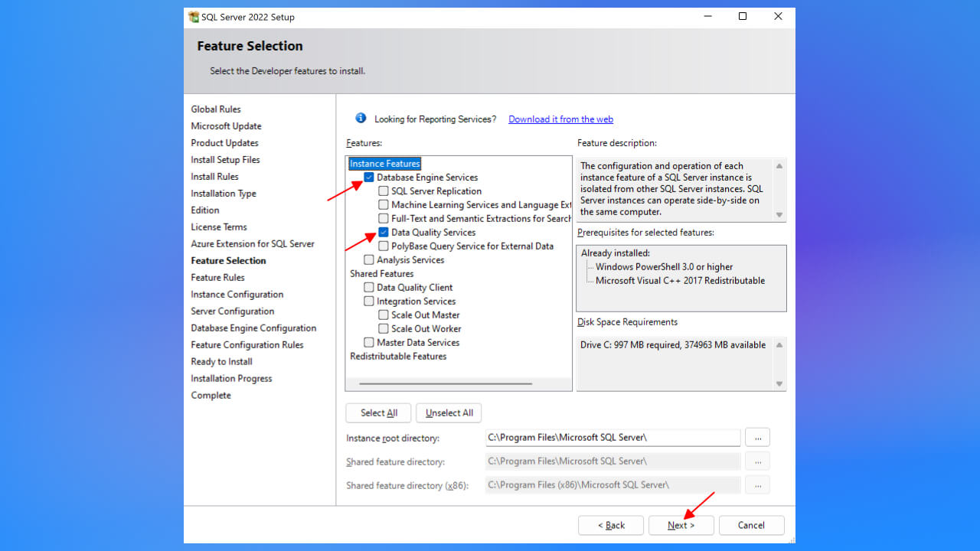Select the Ready to Install step
The height and width of the screenshot is (551, 980).
pos(221,362)
